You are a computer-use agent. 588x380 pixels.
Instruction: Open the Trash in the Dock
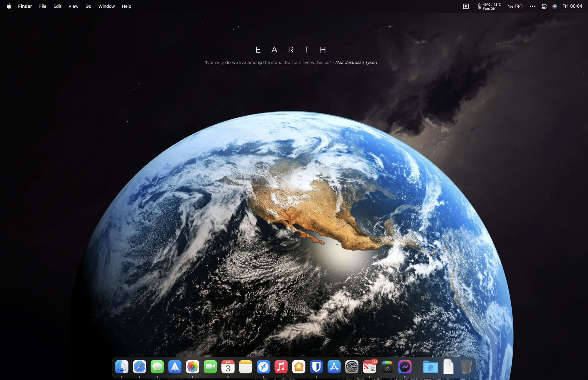pyautogui.click(x=466, y=367)
